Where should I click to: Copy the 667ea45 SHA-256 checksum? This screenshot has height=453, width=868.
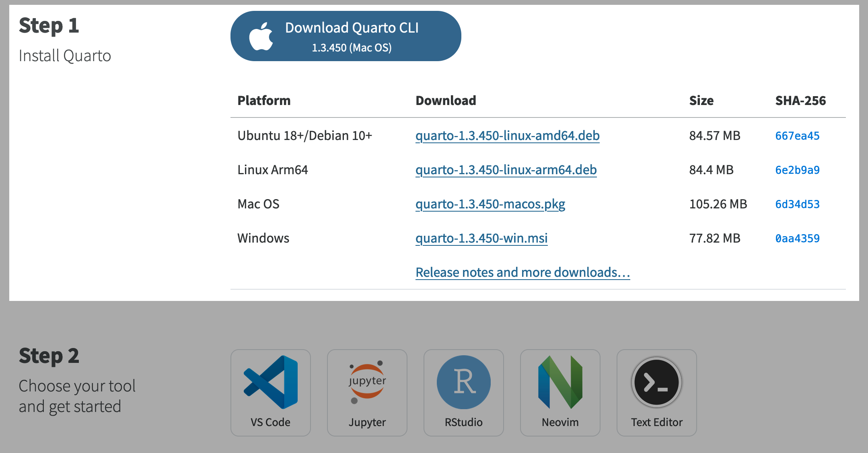click(x=797, y=136)
